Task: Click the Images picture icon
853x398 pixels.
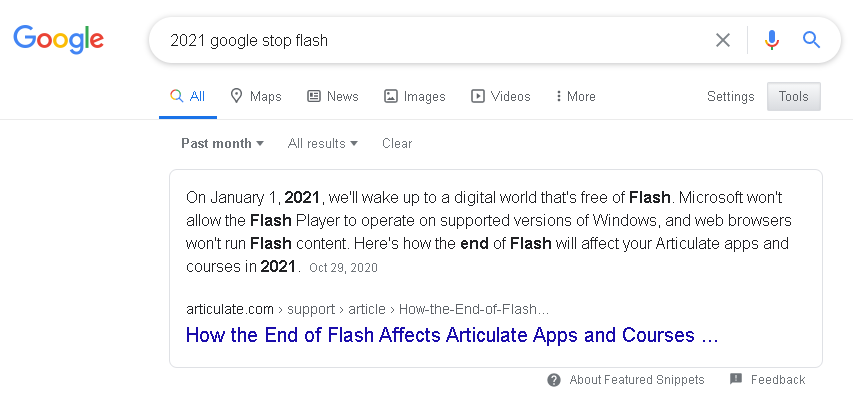Action: [391, 96]
